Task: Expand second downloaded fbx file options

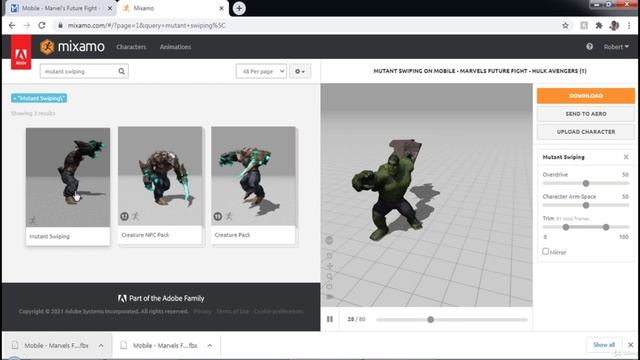Action: click(209, 346)
